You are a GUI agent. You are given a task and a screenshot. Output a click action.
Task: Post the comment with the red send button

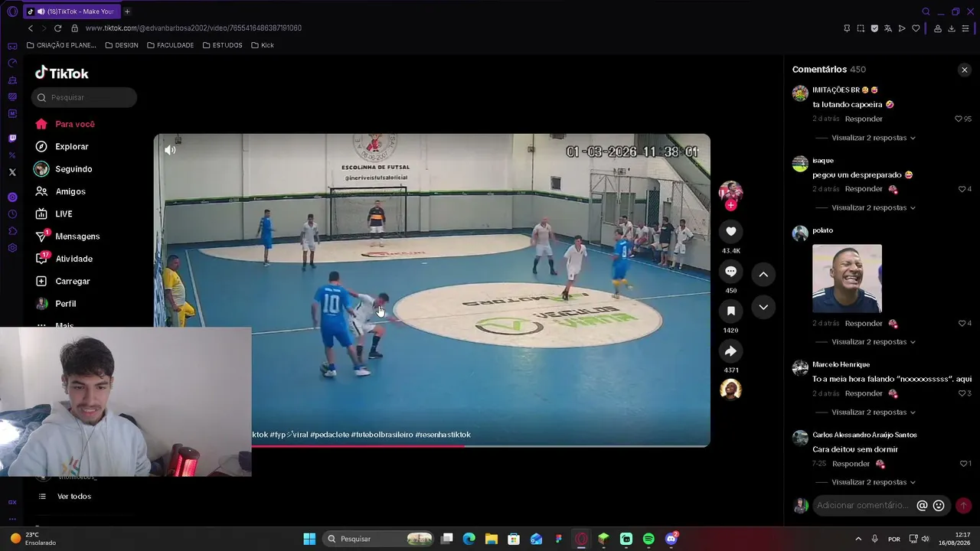[x=963, y=505]
